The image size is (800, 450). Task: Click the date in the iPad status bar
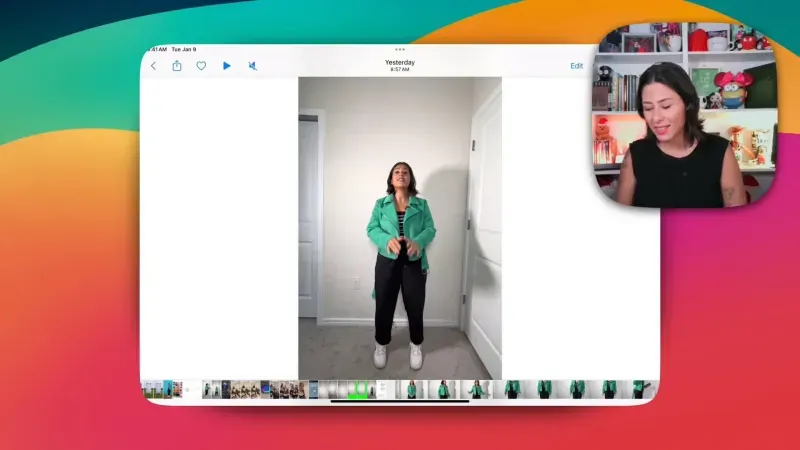184,49
